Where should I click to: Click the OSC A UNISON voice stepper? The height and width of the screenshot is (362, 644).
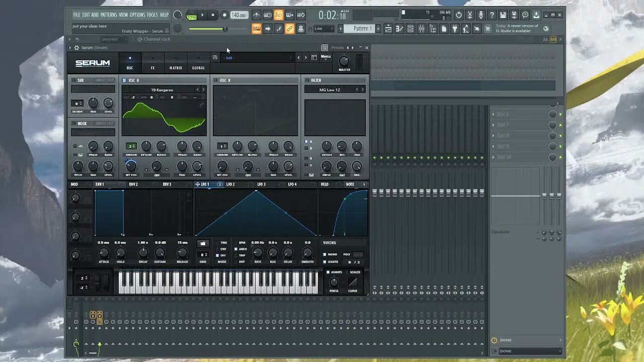(x=131, y=146)
